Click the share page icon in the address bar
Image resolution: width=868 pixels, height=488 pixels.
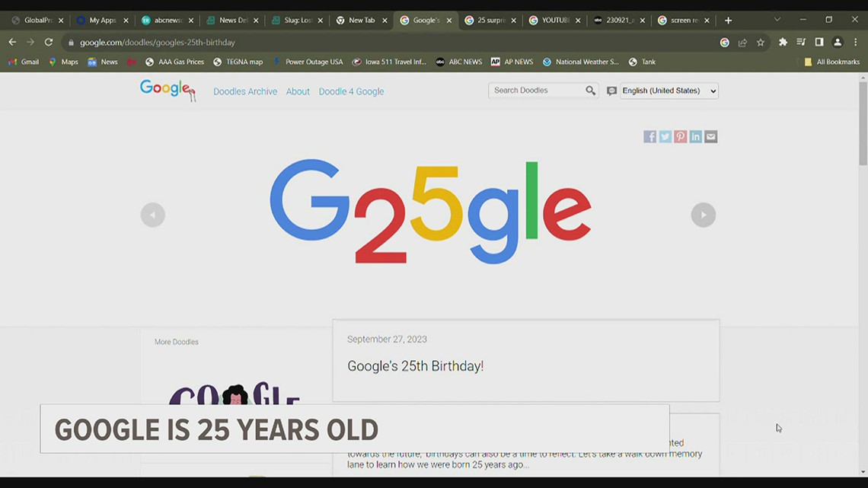(742, 42)
